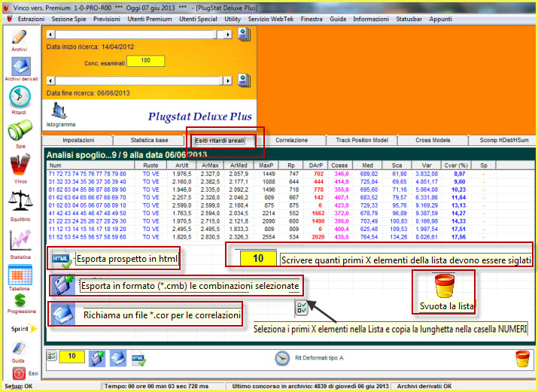Click the yellow 10 field in bottom toolbar
The height and width of the screenshot is (392, 538).
click(72, 357)
